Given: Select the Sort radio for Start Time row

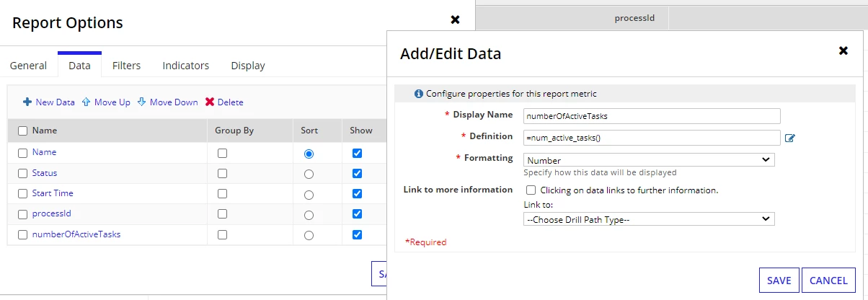Looking at the screenshot, I should tap(309, 195).
